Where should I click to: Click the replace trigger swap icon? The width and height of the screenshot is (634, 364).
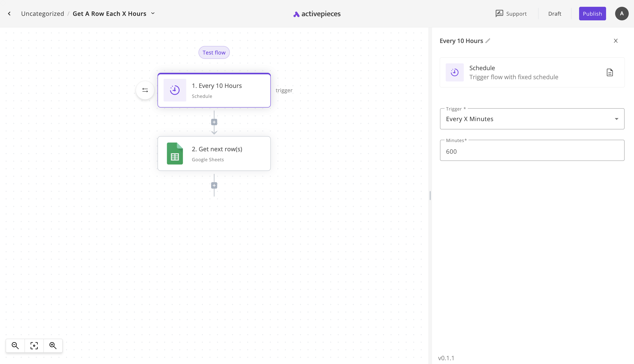[x=145, y=90]
